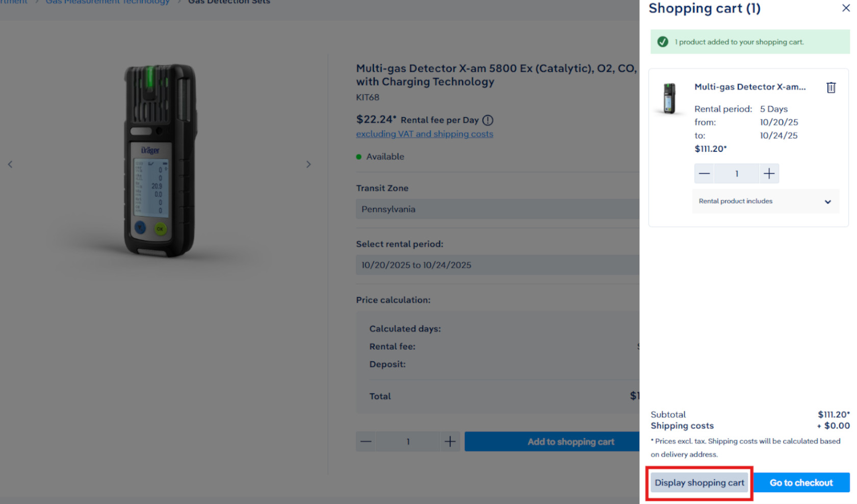Decrease product page quantity with minus
The image size is (857, 504).
point(366,442)
